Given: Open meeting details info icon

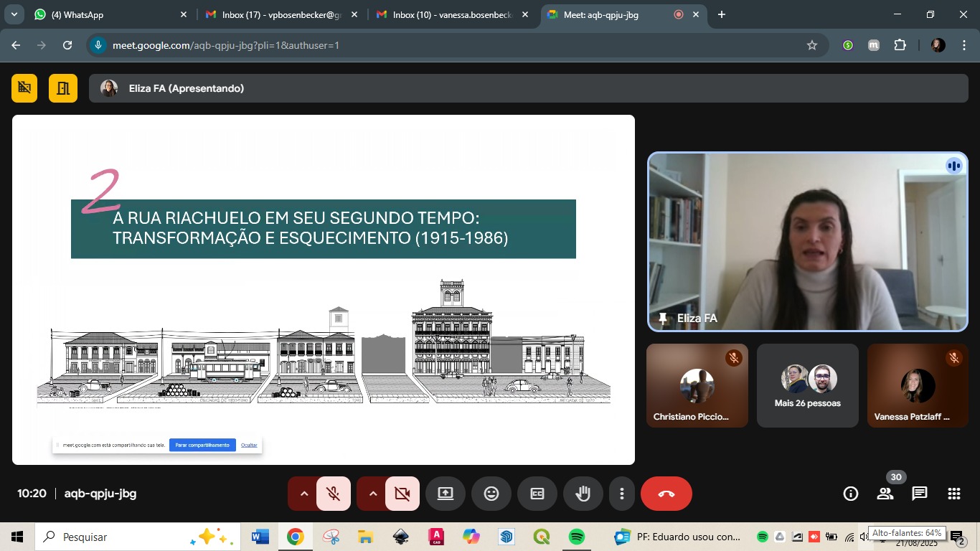Looking at the screenshot, I should click(851, 494).
